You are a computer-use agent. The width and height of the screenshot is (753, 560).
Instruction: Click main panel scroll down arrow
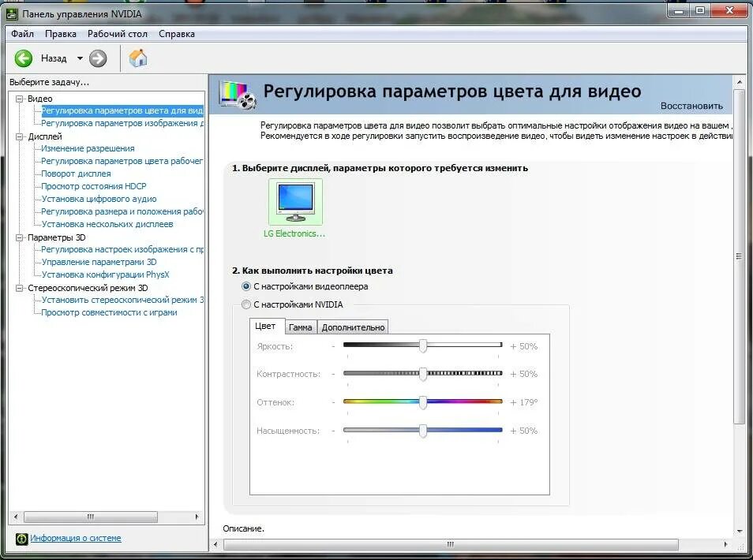(739, 531)
